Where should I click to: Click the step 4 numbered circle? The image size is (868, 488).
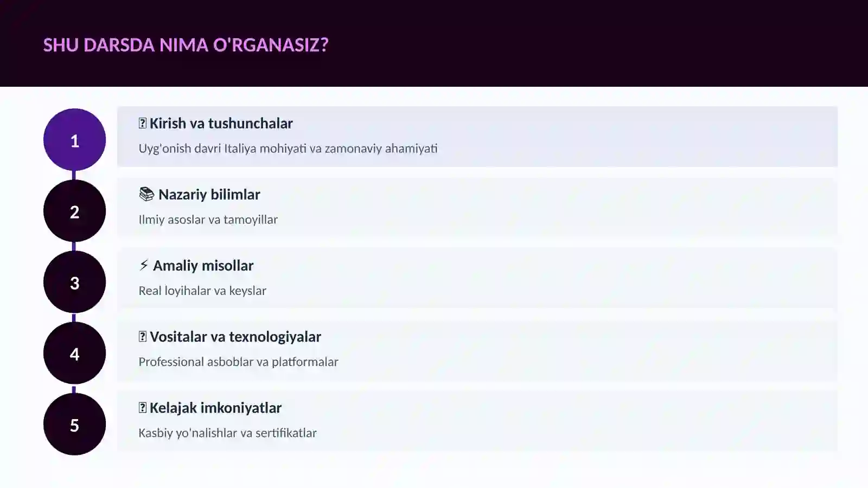[x=74, y=353]
